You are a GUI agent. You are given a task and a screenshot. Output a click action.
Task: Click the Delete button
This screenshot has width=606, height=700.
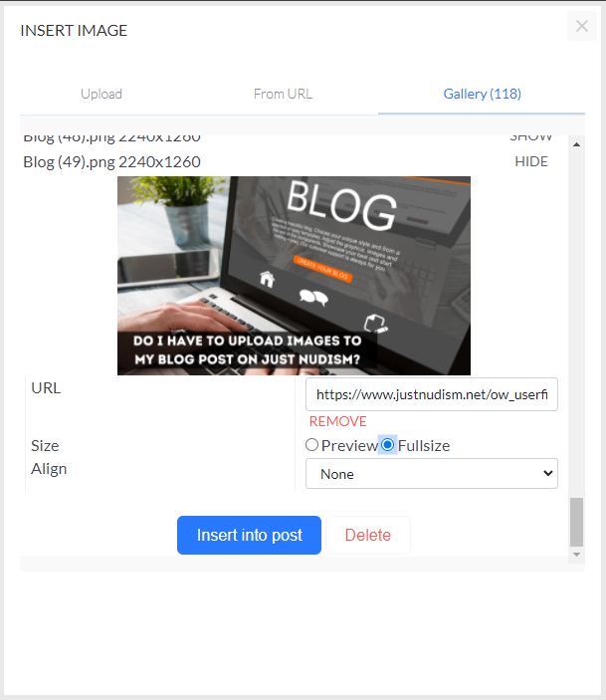pos(368,536)
